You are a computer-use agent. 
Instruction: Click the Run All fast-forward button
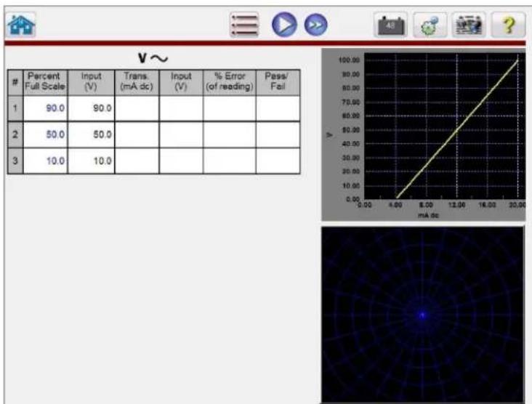[x=316, y=25]
